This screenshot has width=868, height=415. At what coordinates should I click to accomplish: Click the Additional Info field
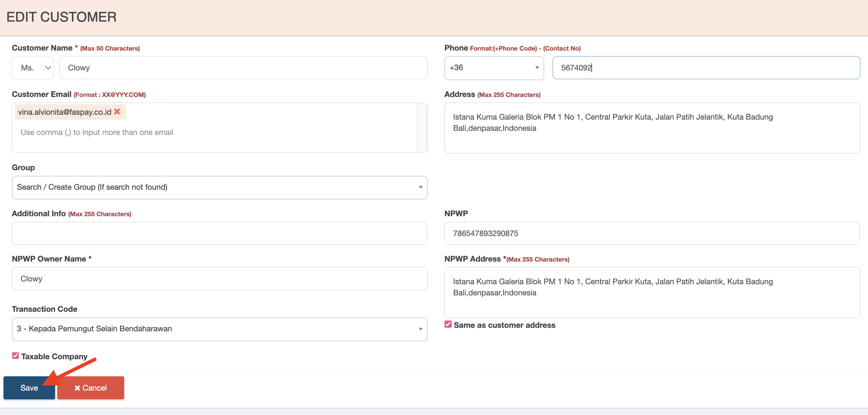[219, 233]
